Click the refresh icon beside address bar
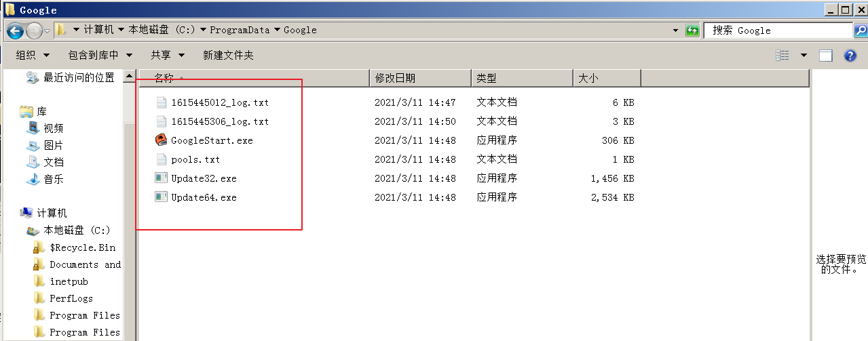Image resolution: width=868 pixels, height=341 pixels. click(692, 31)
